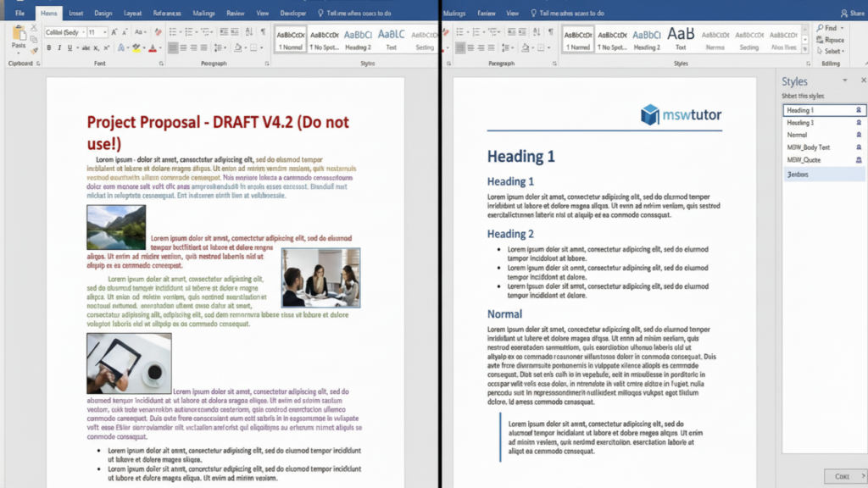Select the Bold formatting icon
This screenshot has height=488, width=868.
click(x=49, y=47)
